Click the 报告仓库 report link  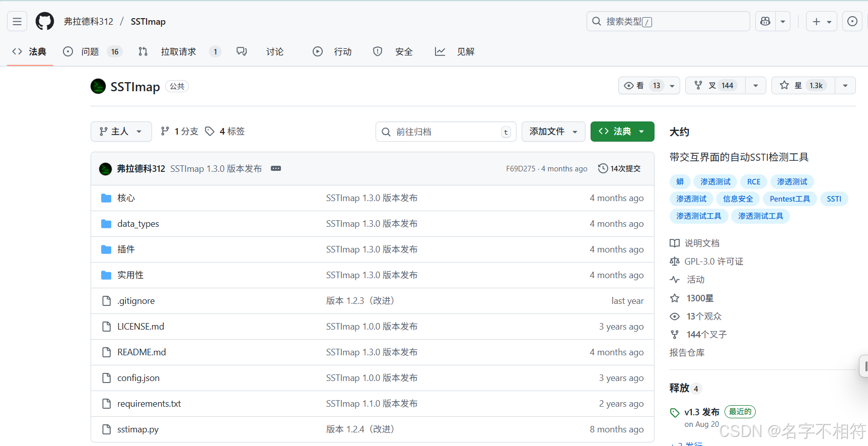coord(687,353)
